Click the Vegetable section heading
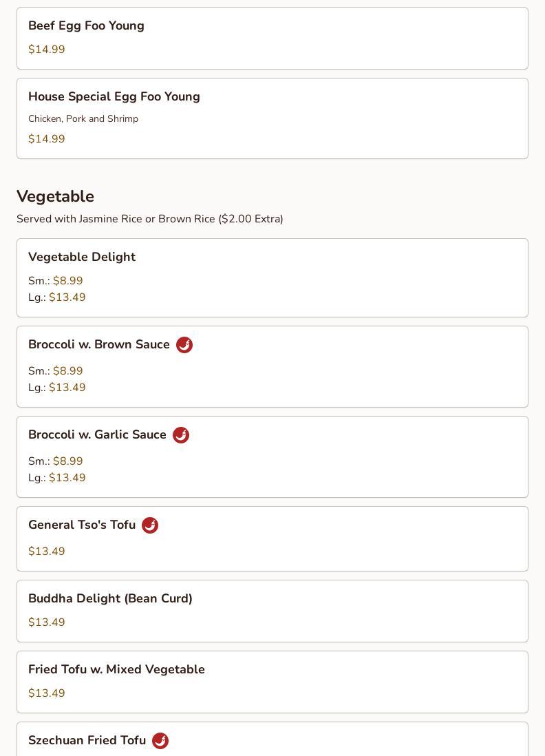The image size is (545, 756). tap(55, 197)
